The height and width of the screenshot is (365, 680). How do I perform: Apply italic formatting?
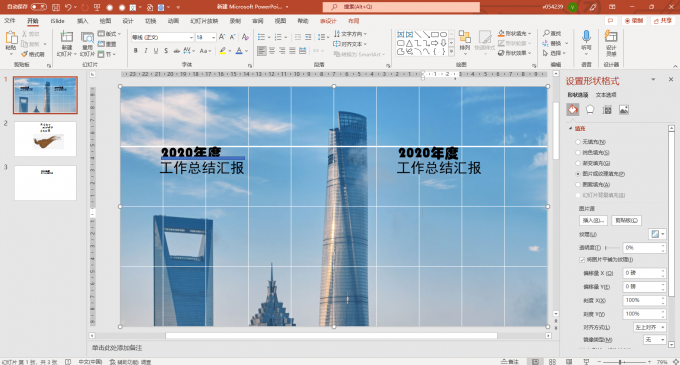point(146,51)
